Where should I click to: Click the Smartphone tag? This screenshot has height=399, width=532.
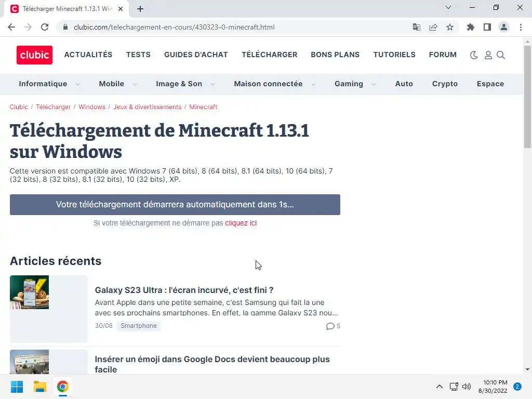(x=139, y=326)
